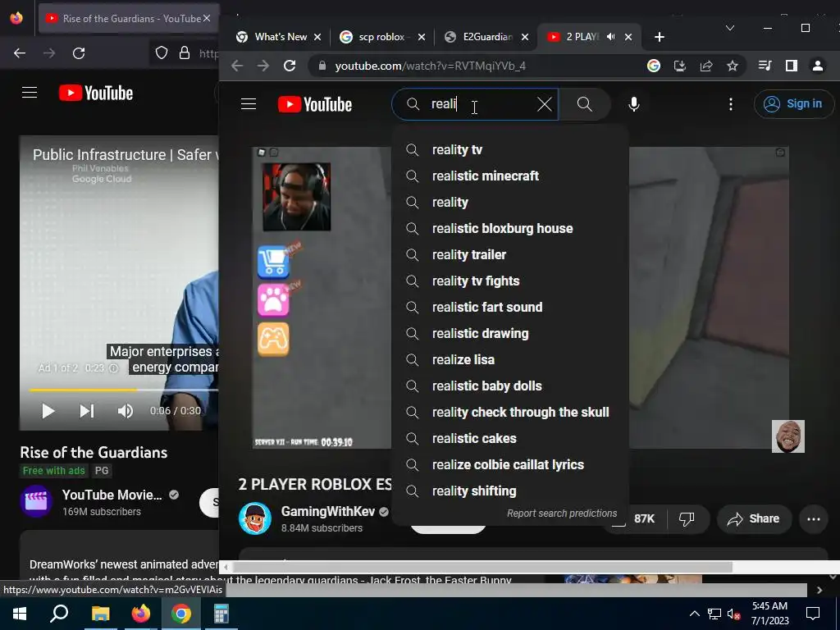
Task: Reload the Chrome page
Action: pyautogui.click(x=290, y=66)
